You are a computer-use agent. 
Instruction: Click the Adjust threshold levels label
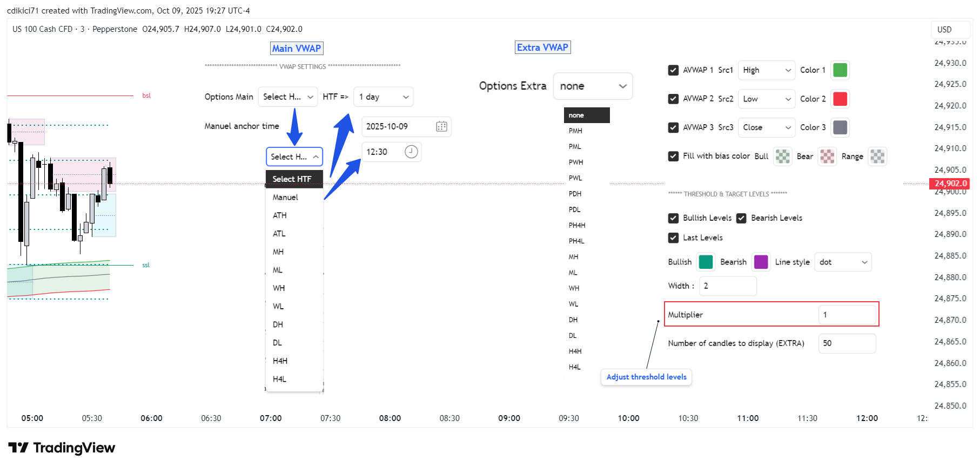(646, 377)
